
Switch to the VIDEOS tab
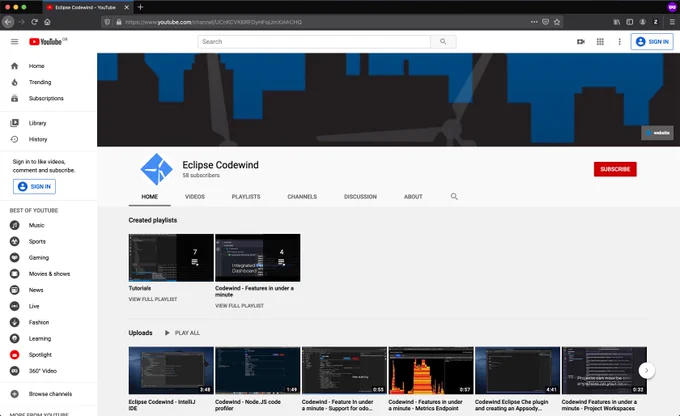195,197
